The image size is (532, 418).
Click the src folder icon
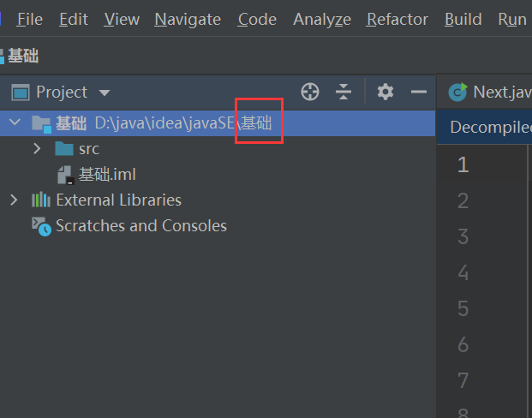[64, 148]
